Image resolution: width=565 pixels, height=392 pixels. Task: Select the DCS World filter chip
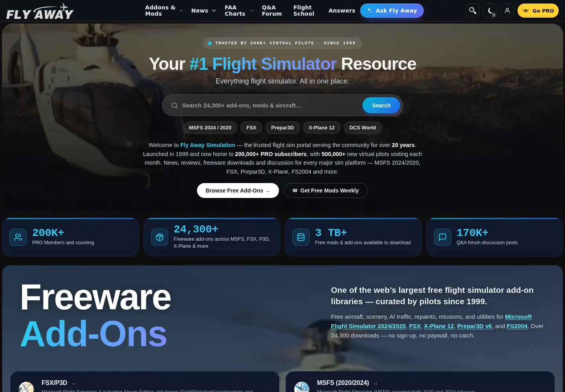[363, 128]
